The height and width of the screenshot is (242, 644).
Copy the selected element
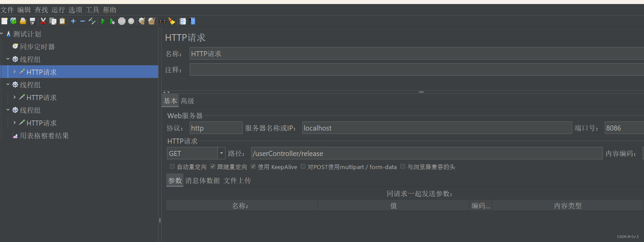[53, 21]
